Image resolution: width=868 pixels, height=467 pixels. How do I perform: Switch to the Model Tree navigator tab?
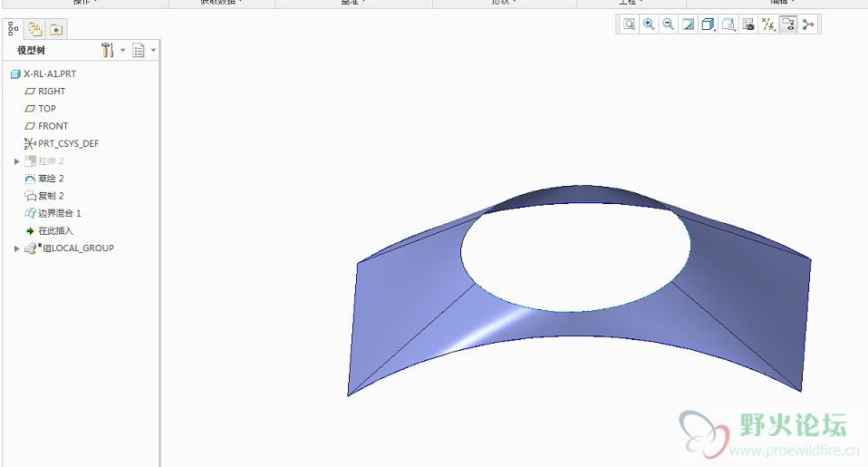14,29
